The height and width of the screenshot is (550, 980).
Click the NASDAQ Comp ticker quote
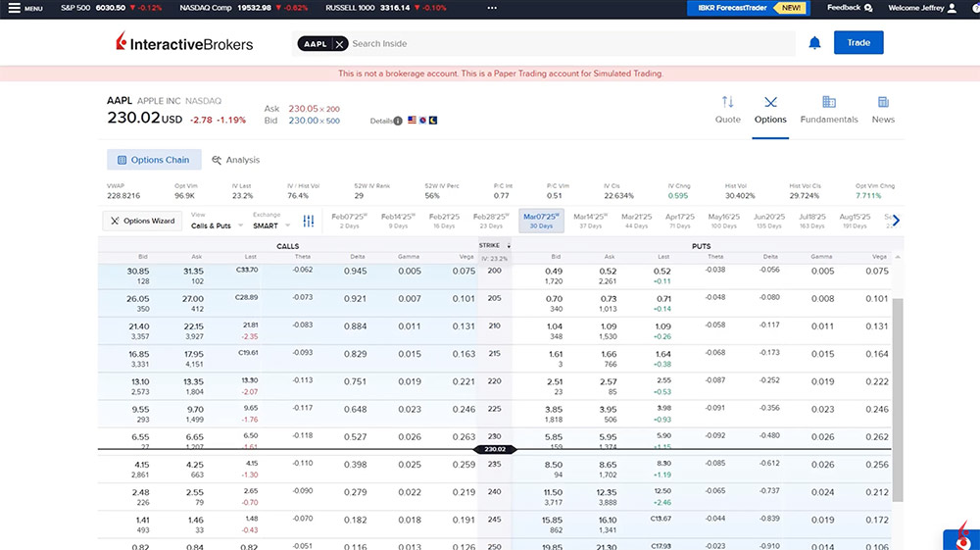point(243,8)
